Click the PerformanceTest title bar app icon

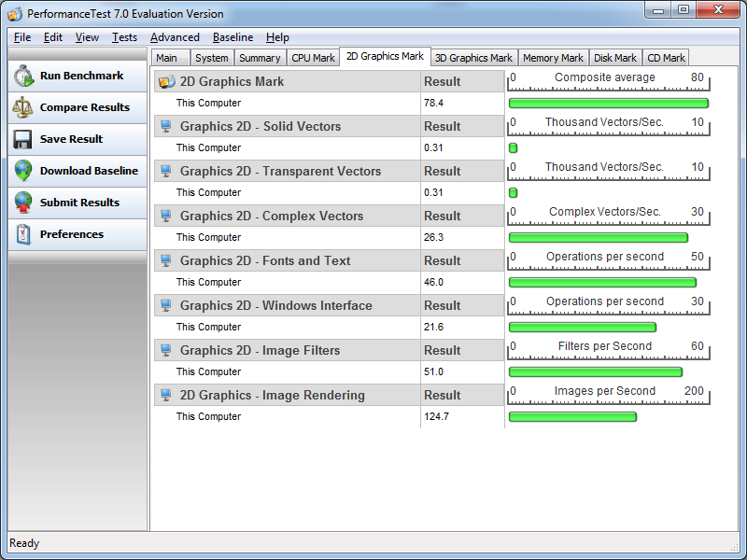tap(15, 14)
